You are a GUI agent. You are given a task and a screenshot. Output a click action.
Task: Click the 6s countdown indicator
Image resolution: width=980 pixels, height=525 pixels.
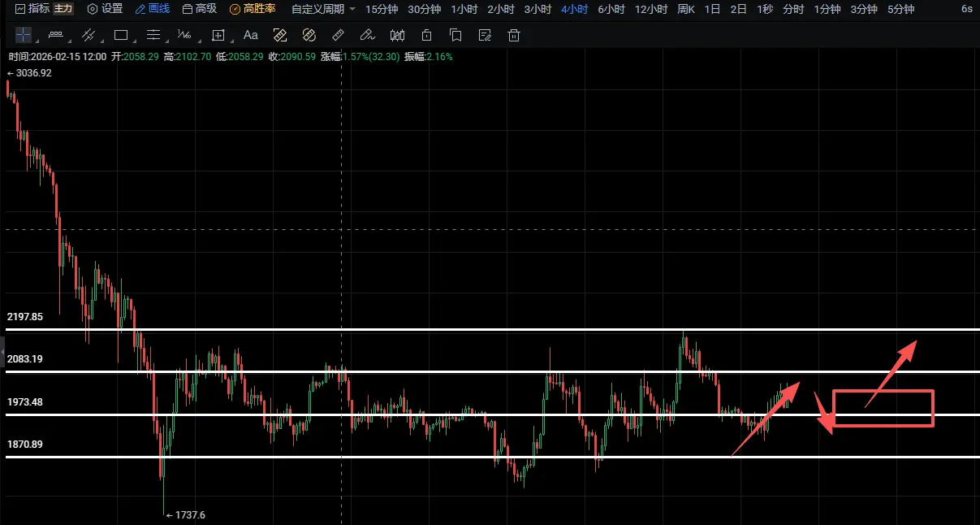(x=966, y=9)
